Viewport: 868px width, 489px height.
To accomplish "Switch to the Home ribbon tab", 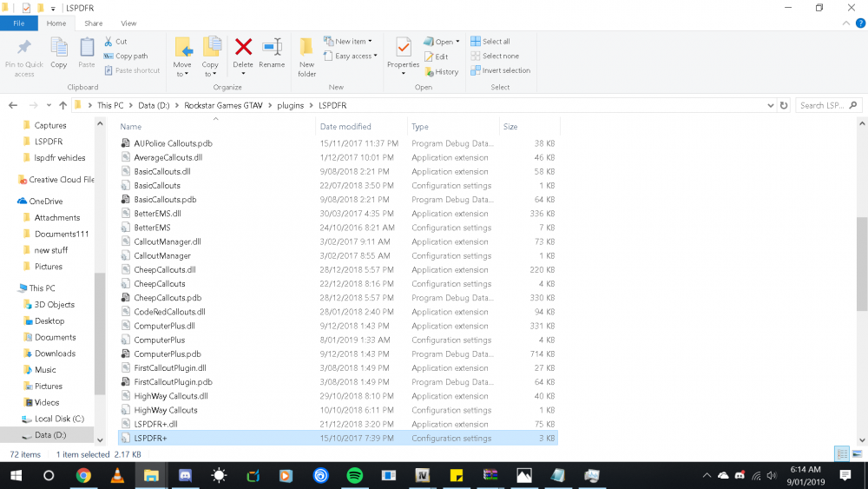I will (56, 23).
